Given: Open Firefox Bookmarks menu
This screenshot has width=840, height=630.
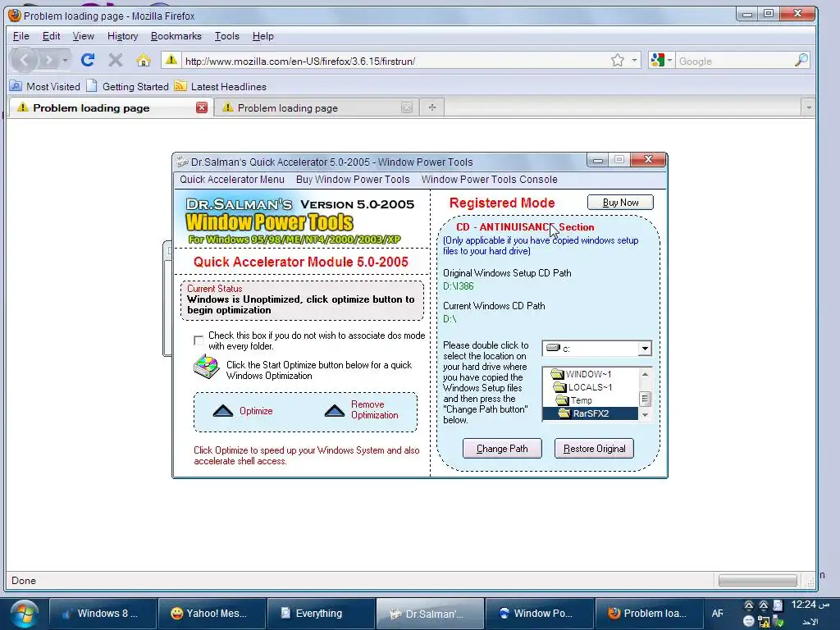Looking at the screenshot, I should click(x=176, y=36).
